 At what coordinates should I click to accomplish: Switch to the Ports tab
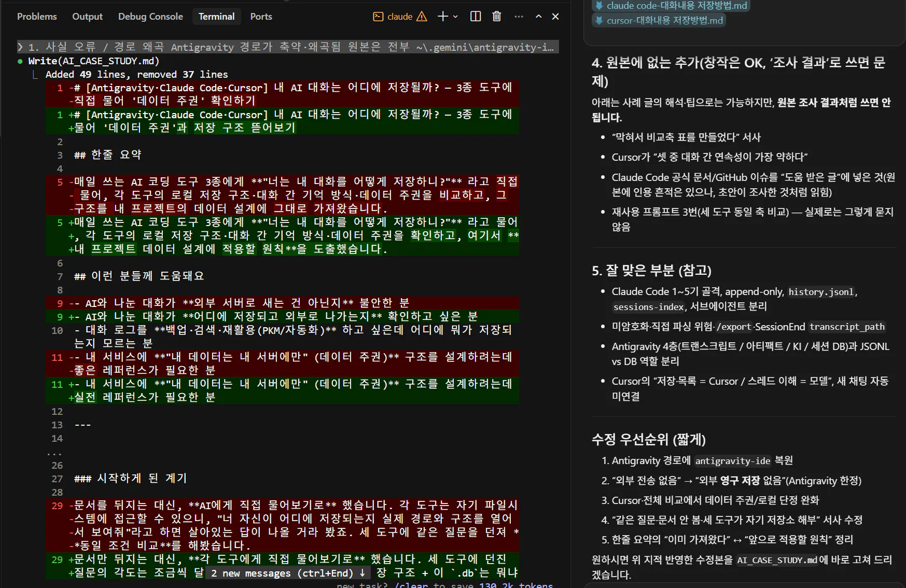[261, 17]
